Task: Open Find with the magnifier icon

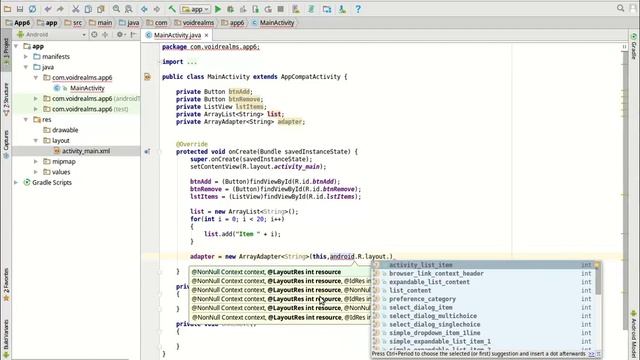Action: tap(116, 9)
